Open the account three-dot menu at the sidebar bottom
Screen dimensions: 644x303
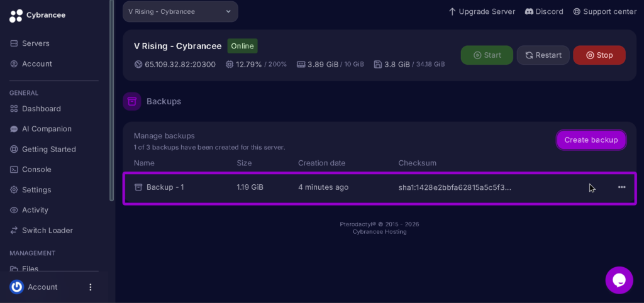[91, 287]
